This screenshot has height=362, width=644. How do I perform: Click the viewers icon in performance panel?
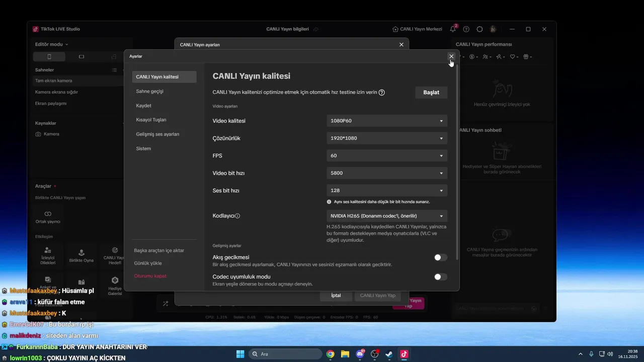tap(487, 57)
